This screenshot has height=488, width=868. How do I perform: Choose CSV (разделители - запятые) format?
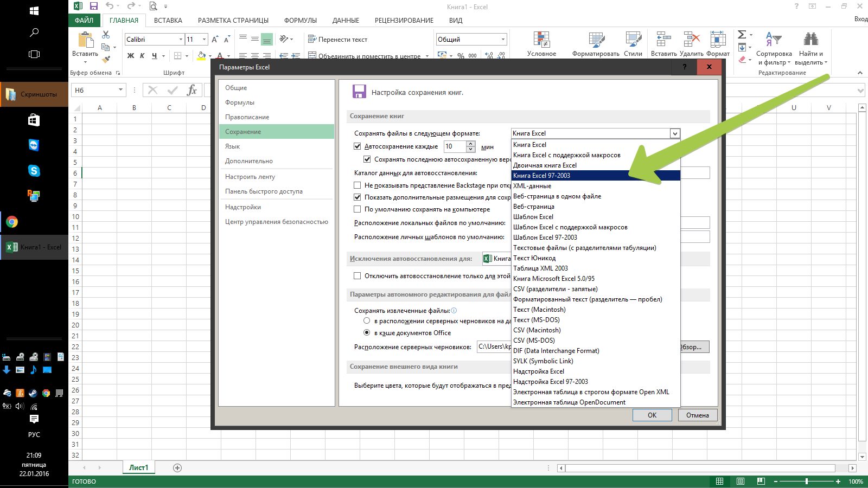point(596,289)
